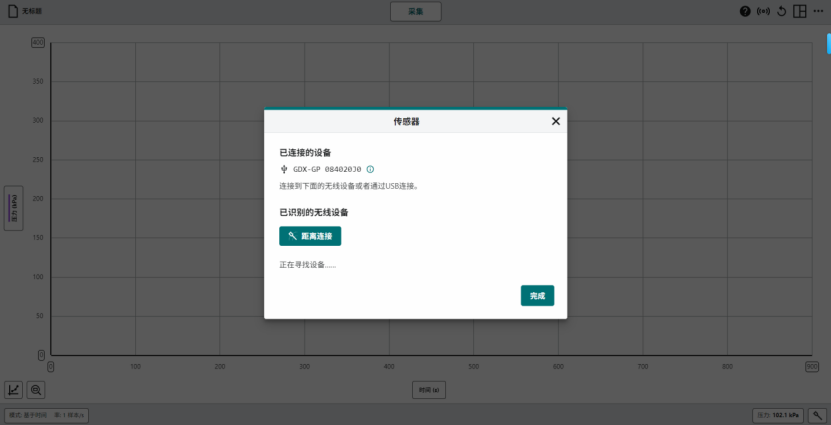Click the USB icon beside GDX-GP
This screenshot has height=425, width=831.
(x=284, y=170)
